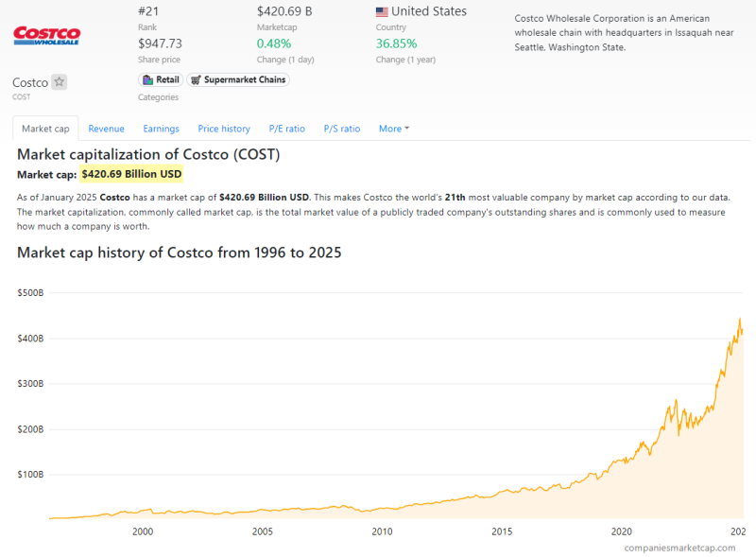Click the companiesmarketcap.com chart watermark
Image resolution: width=756 pixels, height=557 pixels.
coord(679,548)
